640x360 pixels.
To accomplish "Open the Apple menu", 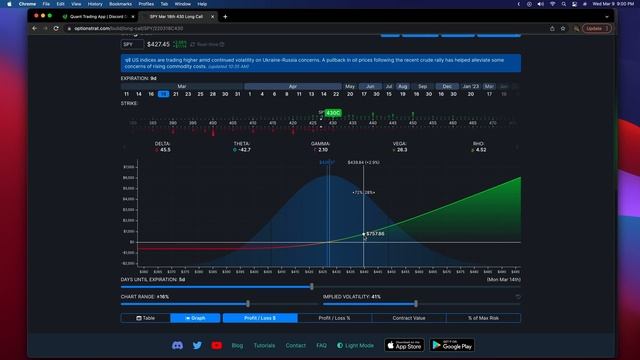I will pyautogui.click(x=9, y=4).
